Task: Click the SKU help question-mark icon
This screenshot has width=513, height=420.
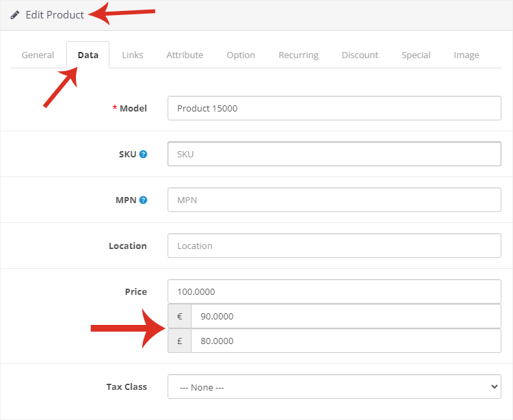Action: (x=143, y=154)
